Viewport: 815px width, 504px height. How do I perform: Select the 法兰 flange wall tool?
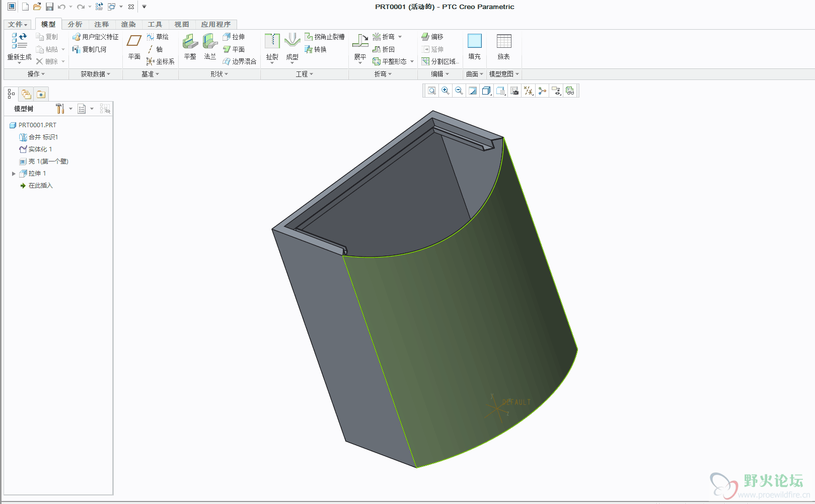(210, 47)
